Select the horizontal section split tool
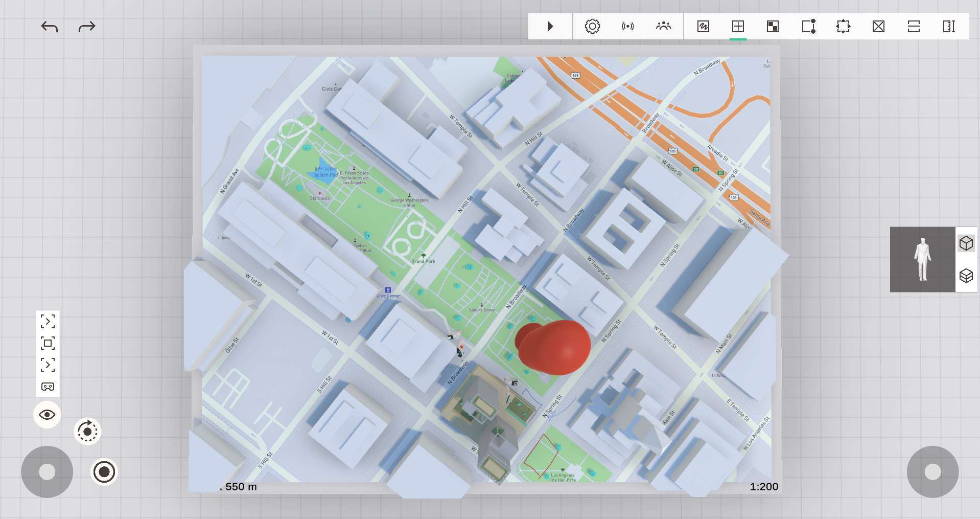Screen dimensions: 980x519 [x=914, y=26]
